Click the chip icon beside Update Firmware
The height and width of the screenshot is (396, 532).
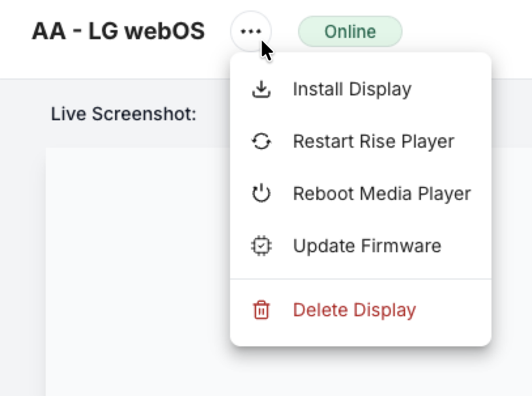pos(261,246)
